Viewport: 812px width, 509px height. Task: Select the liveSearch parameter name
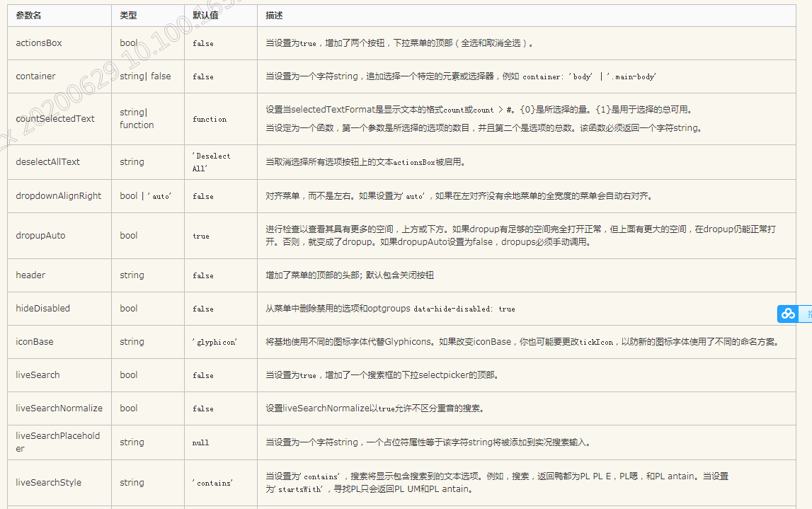pos(37,374)
